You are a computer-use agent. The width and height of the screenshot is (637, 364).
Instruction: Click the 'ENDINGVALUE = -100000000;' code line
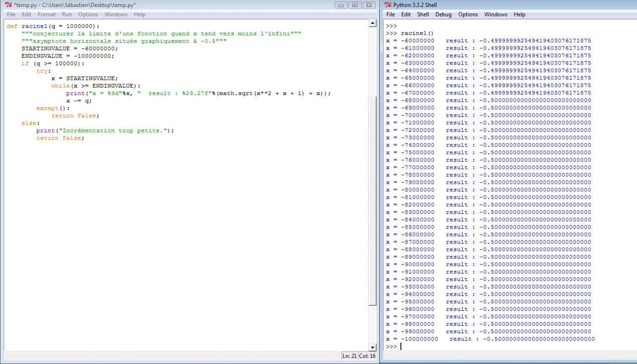(x=68, y=56)
